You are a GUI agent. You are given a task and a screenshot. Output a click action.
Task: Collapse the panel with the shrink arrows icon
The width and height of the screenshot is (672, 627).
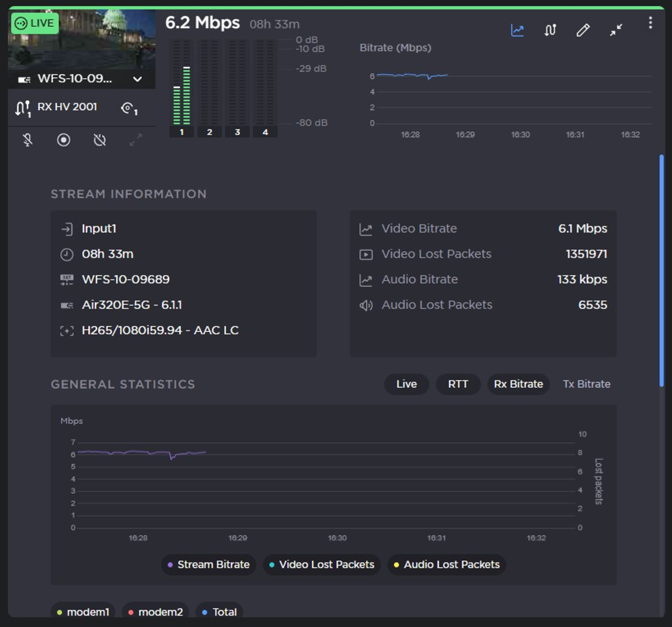[x=616, y=30]
